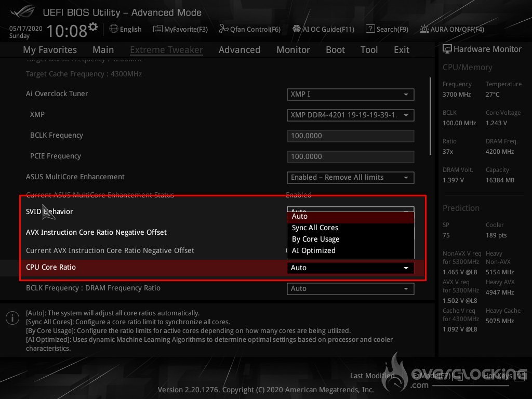This screenshot has height=399, width=532.
Task: Open the Ai Overclock Tuner dropdown
Action: pos(350,95)
